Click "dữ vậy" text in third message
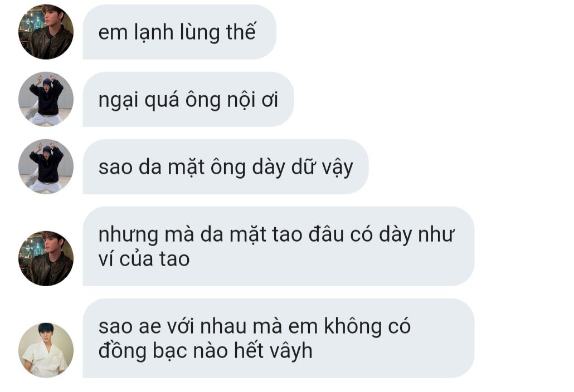 tap(322, 168)
